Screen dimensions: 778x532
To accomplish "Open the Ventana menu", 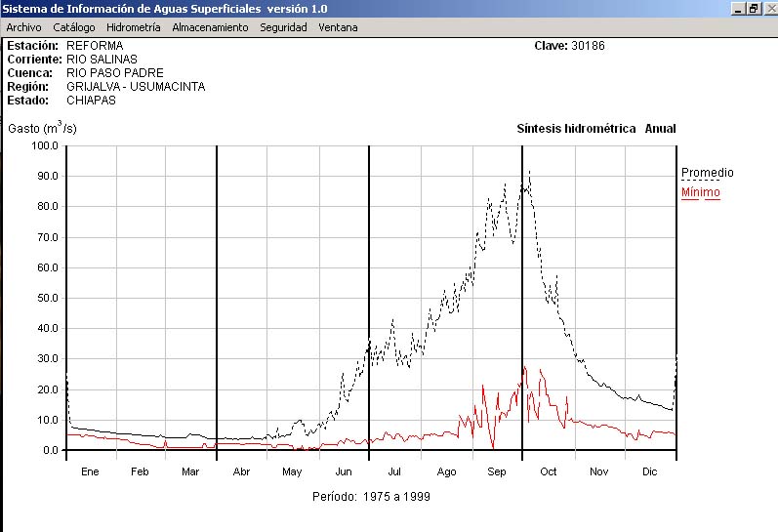I will pyautogui.click(x=338, y=27).
